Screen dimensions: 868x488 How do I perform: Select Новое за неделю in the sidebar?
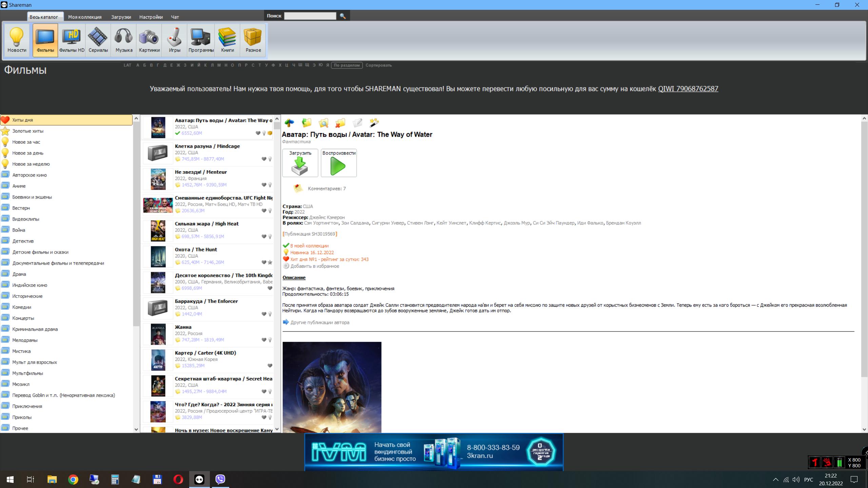(66, 164)
